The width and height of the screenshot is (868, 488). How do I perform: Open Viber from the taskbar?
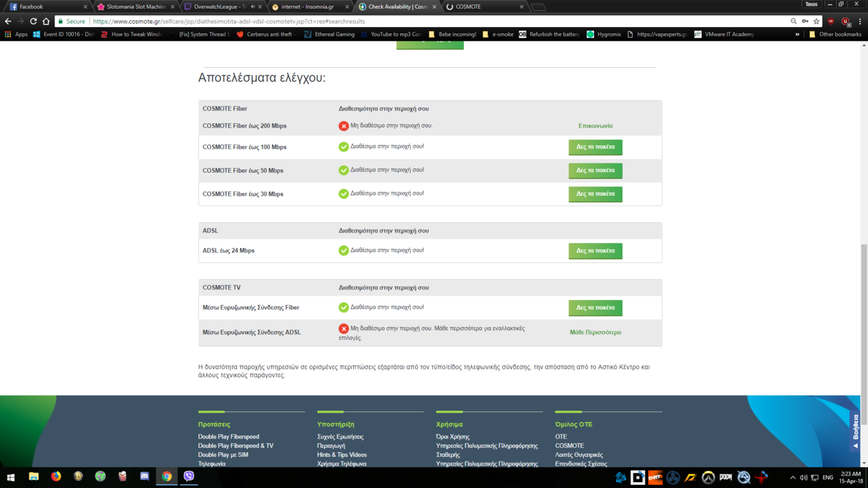[189, 477]
